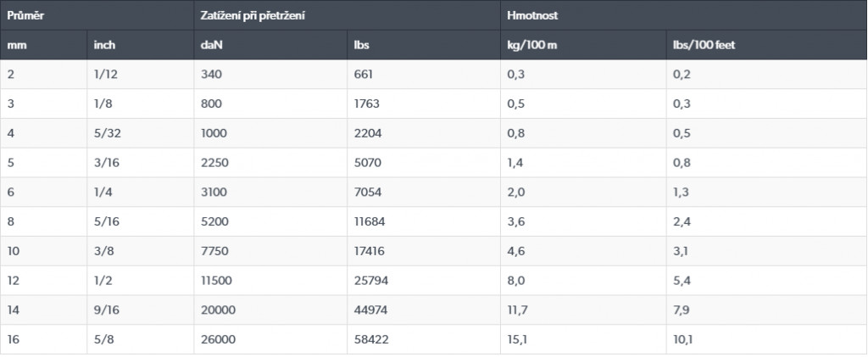Click the 7,9 lbs/100 feet value
This screenshot has height=357, width=868.
click(682, 311)
